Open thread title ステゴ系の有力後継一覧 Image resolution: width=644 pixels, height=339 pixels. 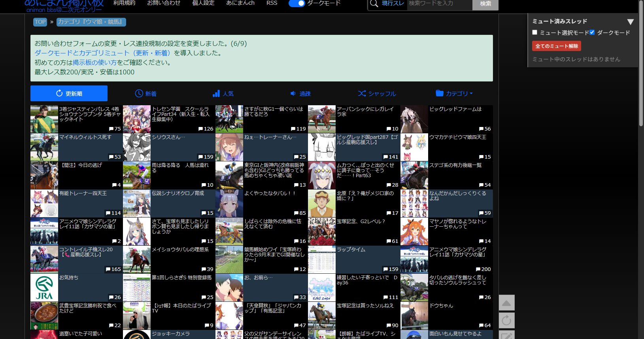point(455,165)
